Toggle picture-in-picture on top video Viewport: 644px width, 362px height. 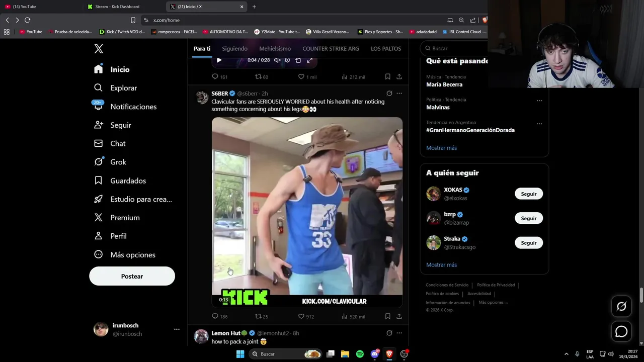pos(298,60)
